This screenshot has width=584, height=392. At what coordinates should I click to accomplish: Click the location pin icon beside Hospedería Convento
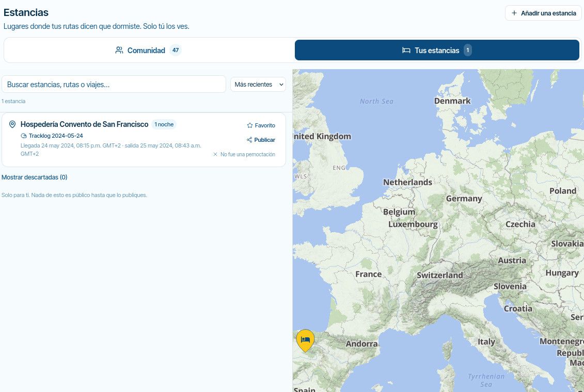tap(12, 124)
